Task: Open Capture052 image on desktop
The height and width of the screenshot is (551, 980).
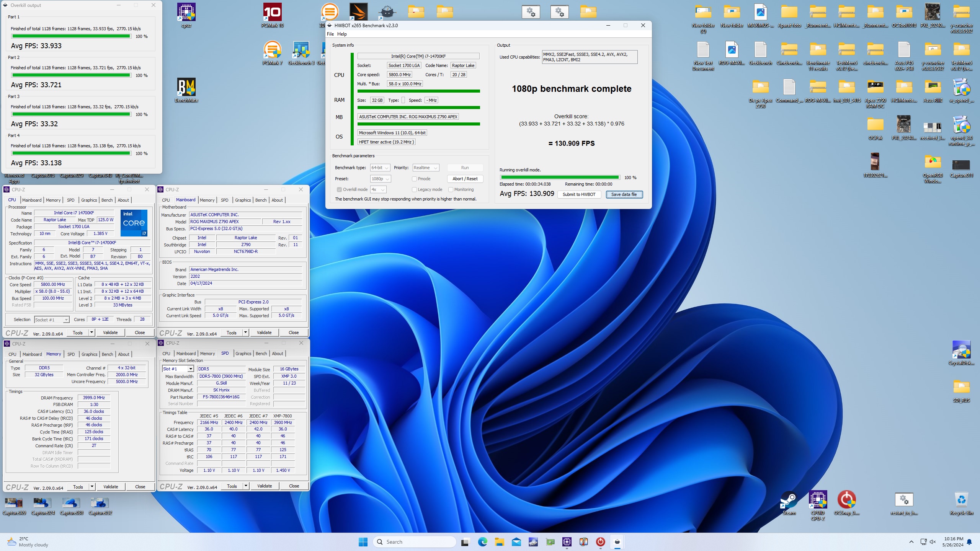Action: pos(100,505)
